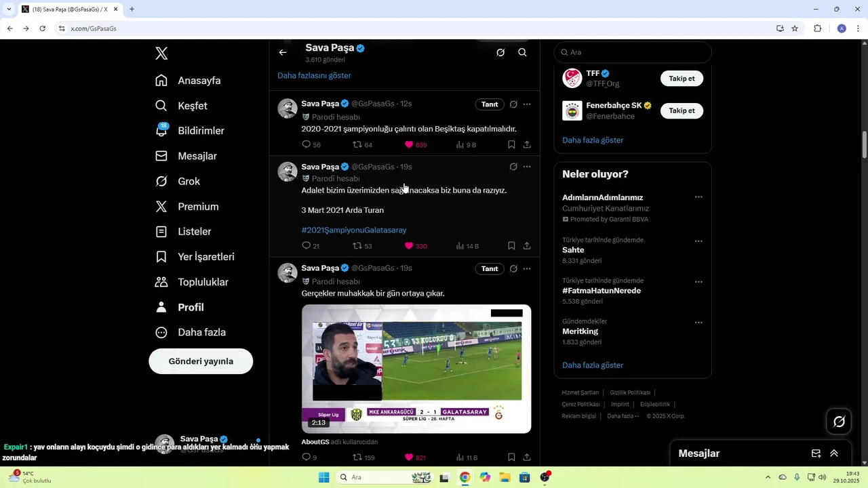The height and width of the screenshot is (488, 868).
Task: Open Chrome from Windows taskbar
Action: click(x=465, y=477)
